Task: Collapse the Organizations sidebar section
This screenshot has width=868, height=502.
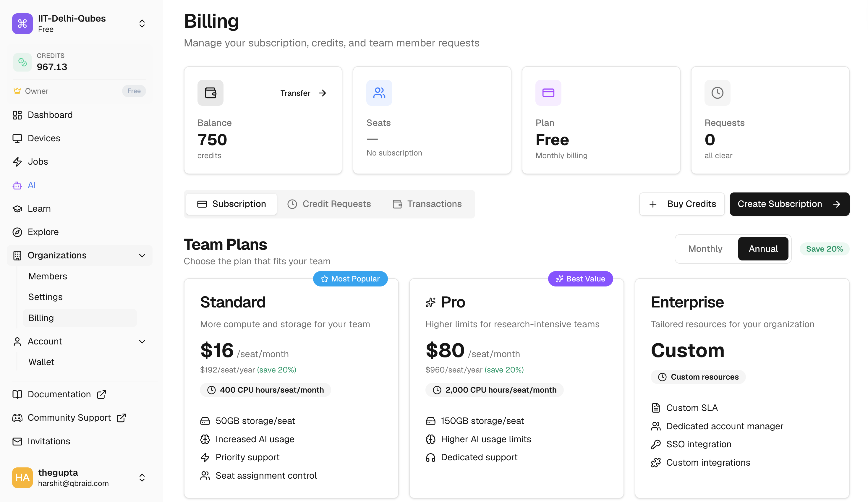Action: tap(142, 255)
